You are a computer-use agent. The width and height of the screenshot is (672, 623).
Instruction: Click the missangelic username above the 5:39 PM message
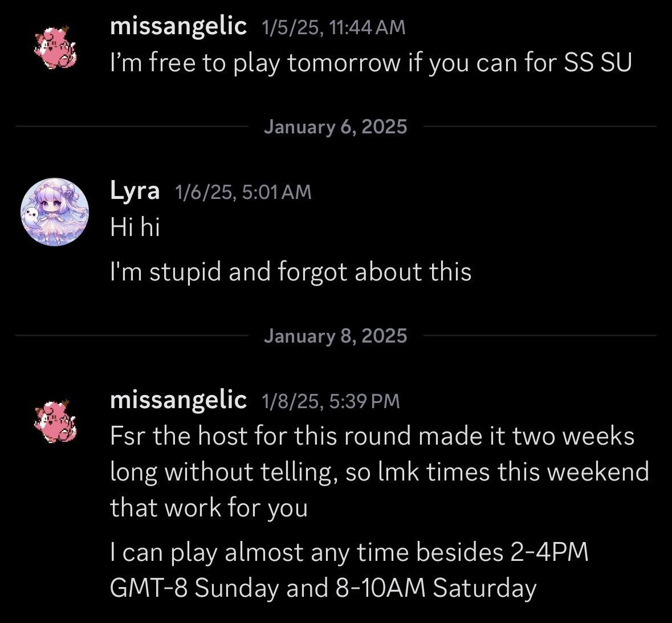pos(178,400)
